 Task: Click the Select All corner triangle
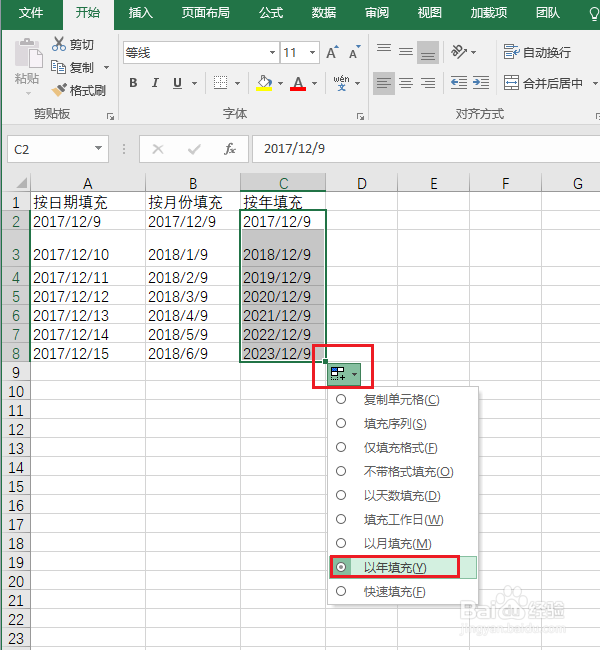(x=21, y=182)
